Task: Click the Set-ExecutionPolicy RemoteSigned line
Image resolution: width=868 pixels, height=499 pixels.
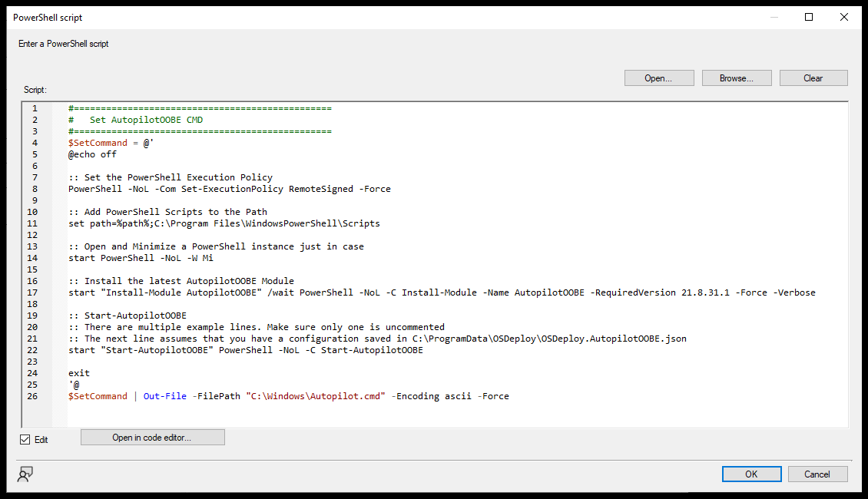Action: 230,188
